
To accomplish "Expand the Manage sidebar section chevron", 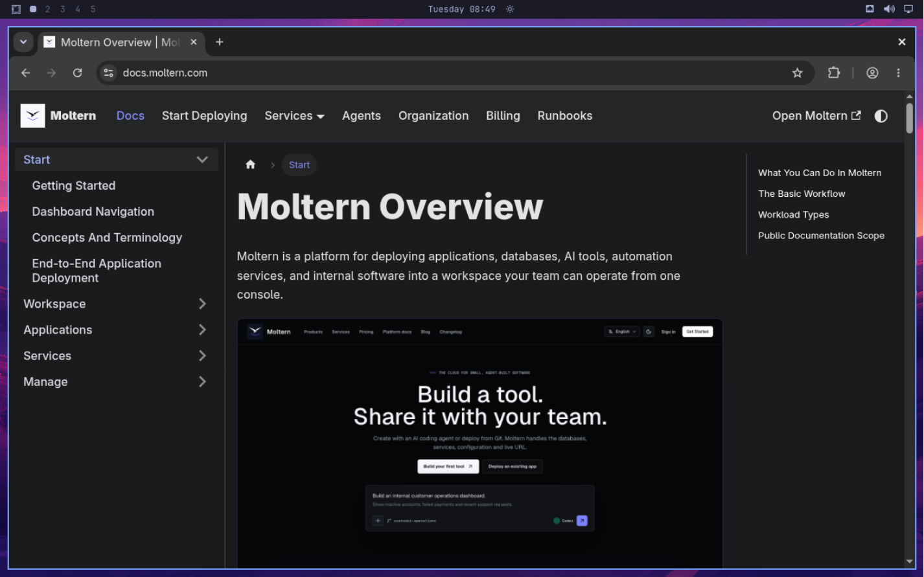I will [x=202, y=381].
